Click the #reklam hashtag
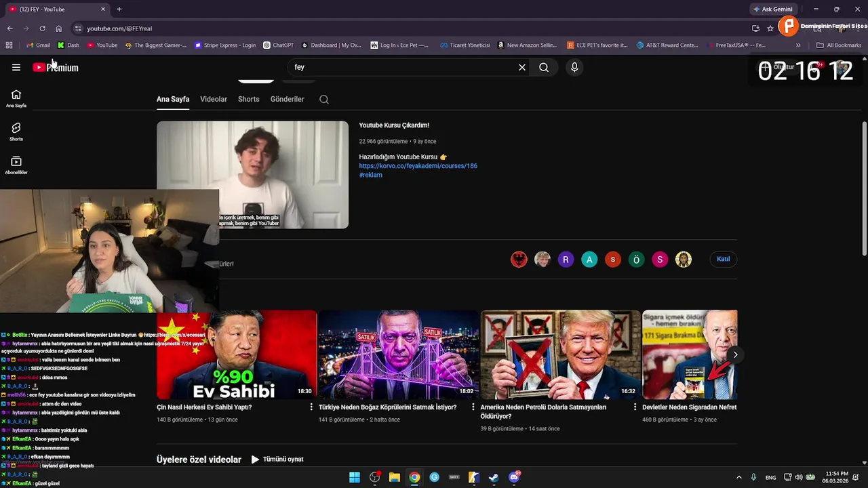 coord(371,175)
